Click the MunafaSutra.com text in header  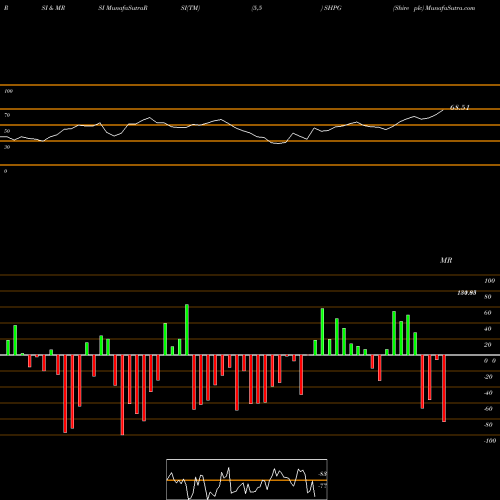pos(450,8)
